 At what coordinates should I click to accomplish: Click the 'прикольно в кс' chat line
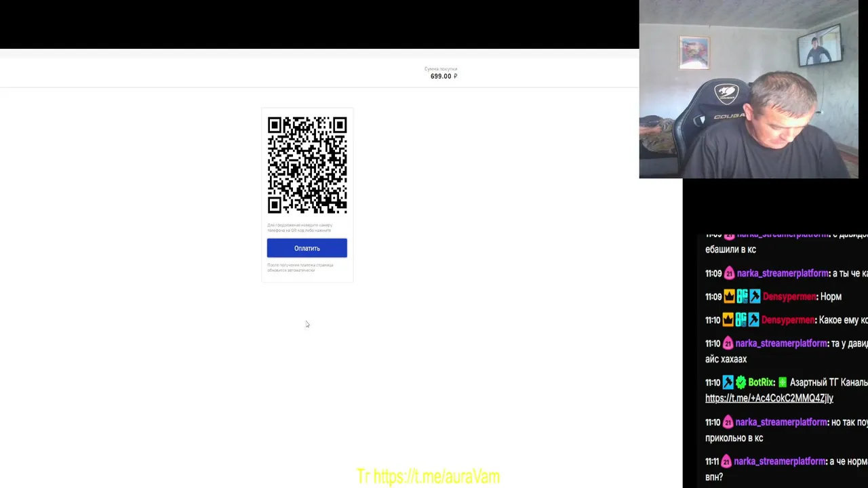[x=734, y=438]
